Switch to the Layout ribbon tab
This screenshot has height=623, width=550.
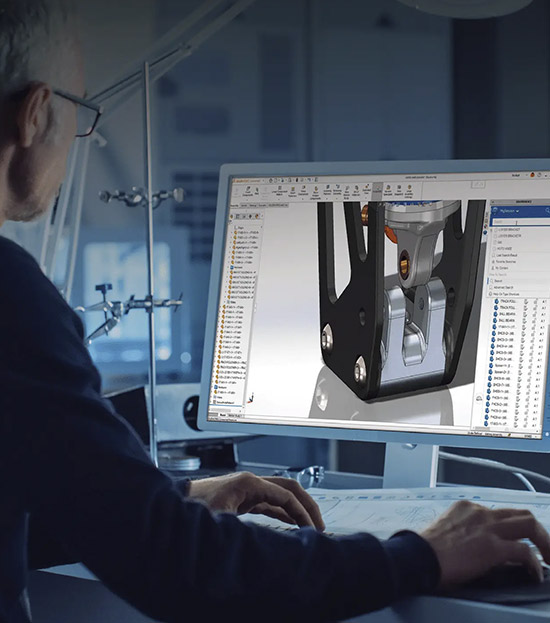pos(244,205)
